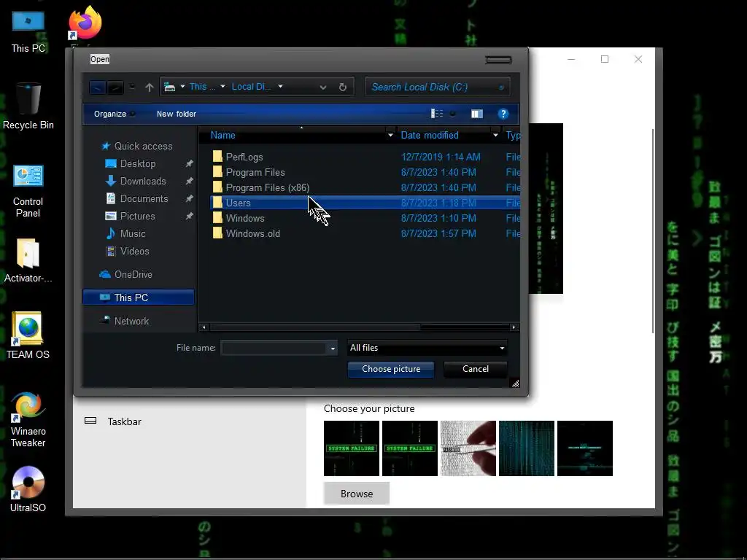This screenshot has height=560, width=747.
Task: Sort by Date modified column header
Action: coord(430,135)
